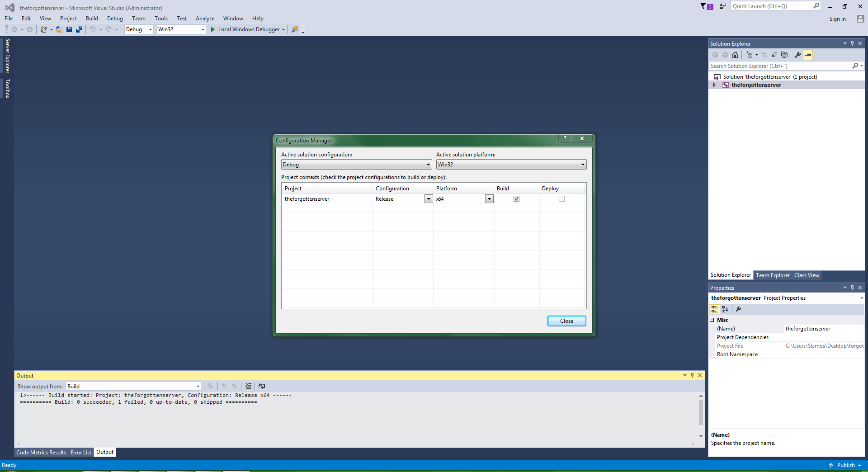Click Publish in the status bar

(845, 465)
